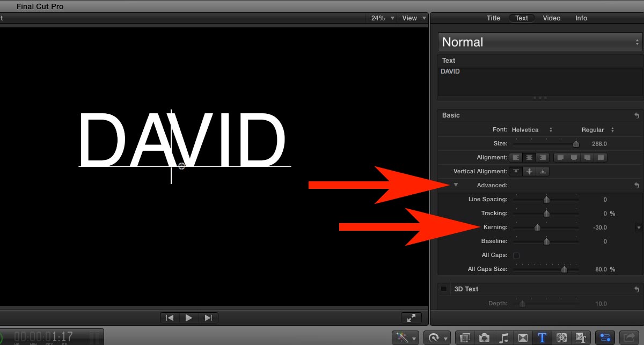Viewport: 644px width, 345px height.
Task: Switch to the Text inspector tab
Action: [522, 18]
